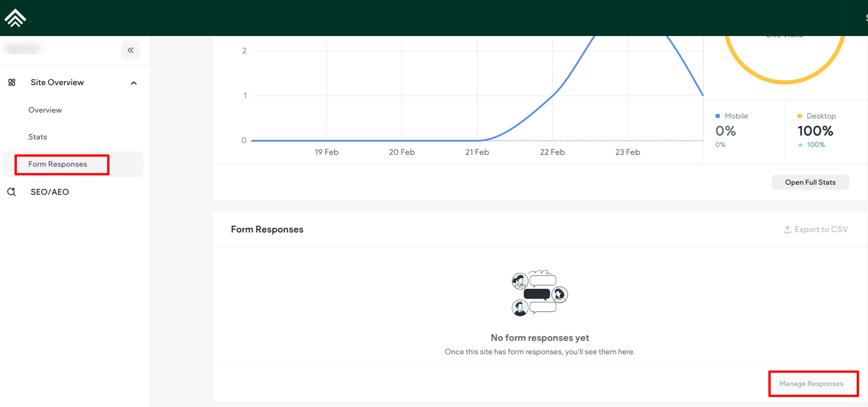Click Open Full Stats button
Screen dimensions: 868x407
coord(810,182)
